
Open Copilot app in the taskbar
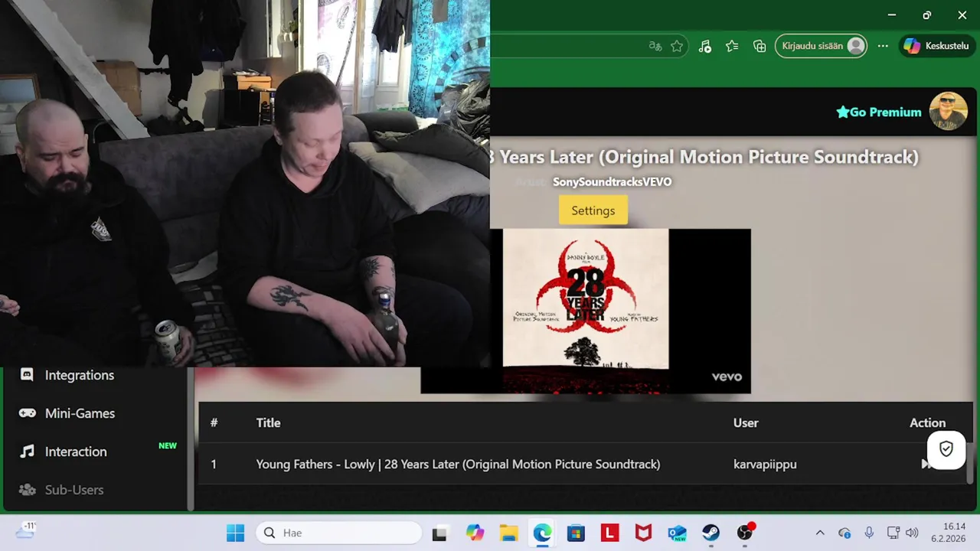[x=475, y=533]
